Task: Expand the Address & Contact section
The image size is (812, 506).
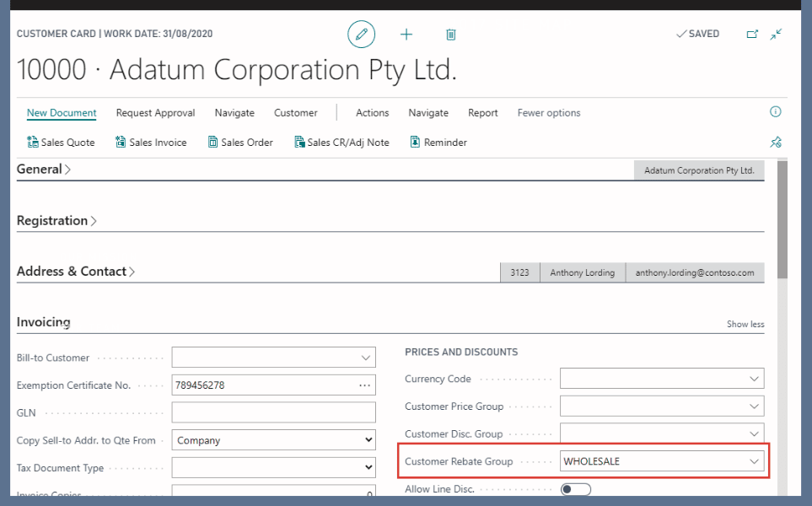Action: click(x=76, y=272)
